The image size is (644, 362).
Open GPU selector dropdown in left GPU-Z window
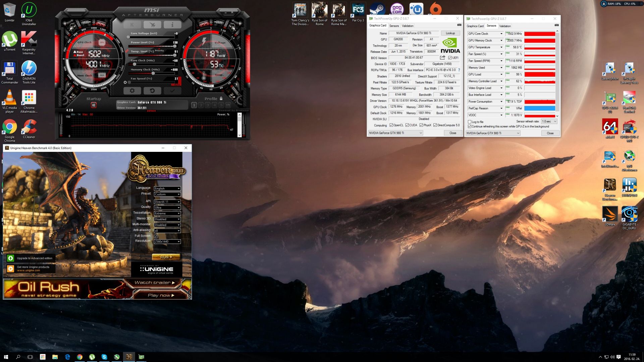395,133
